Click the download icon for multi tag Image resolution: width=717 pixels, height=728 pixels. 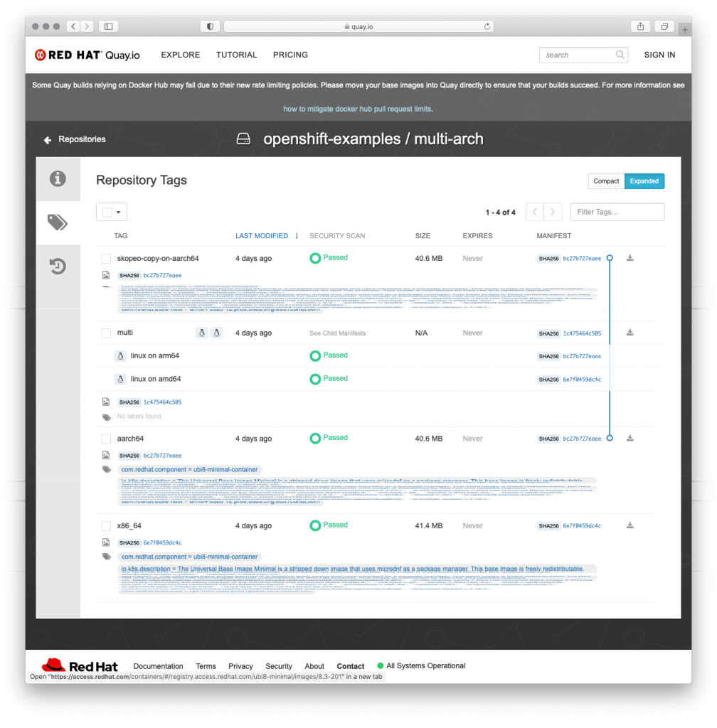tap(630, 333)
